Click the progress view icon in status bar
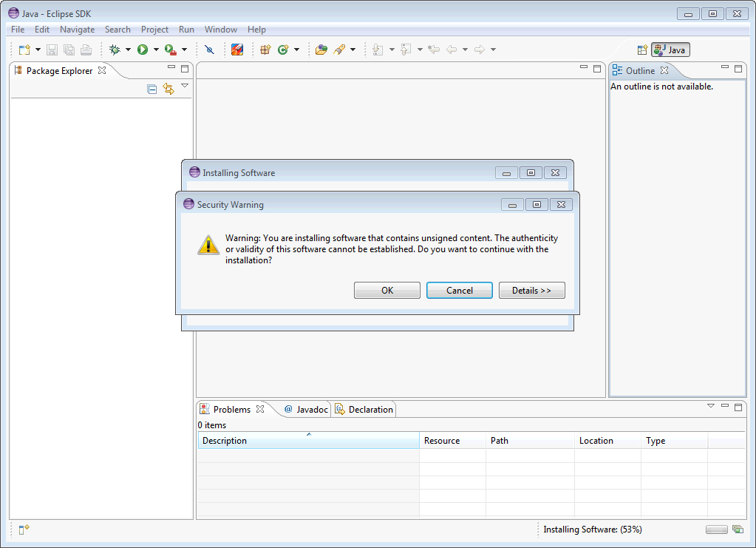Screen dimensions: 756x548 click(x=737, y=530)
